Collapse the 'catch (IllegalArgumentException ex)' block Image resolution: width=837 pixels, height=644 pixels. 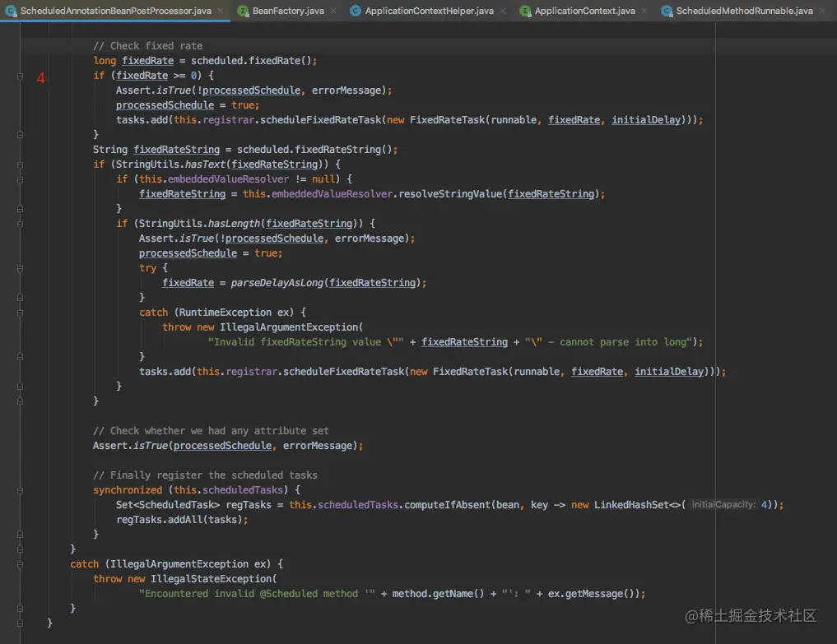point(20,564)
